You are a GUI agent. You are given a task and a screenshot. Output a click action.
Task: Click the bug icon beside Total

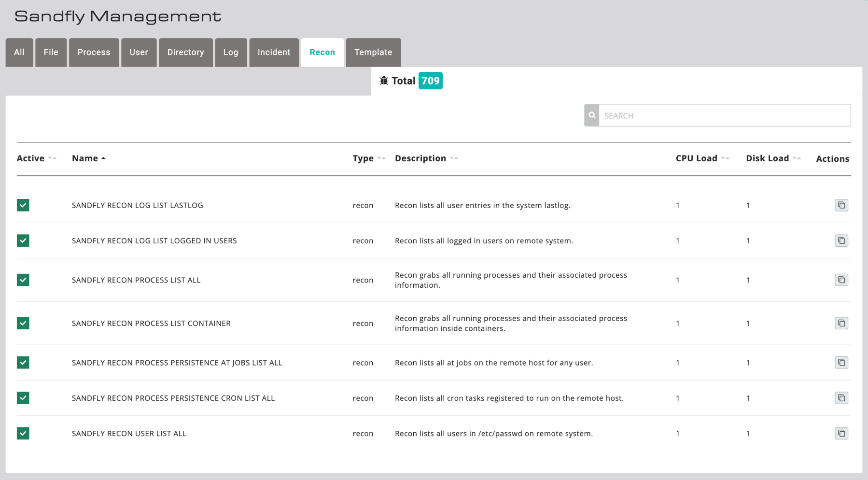point(384,81)
